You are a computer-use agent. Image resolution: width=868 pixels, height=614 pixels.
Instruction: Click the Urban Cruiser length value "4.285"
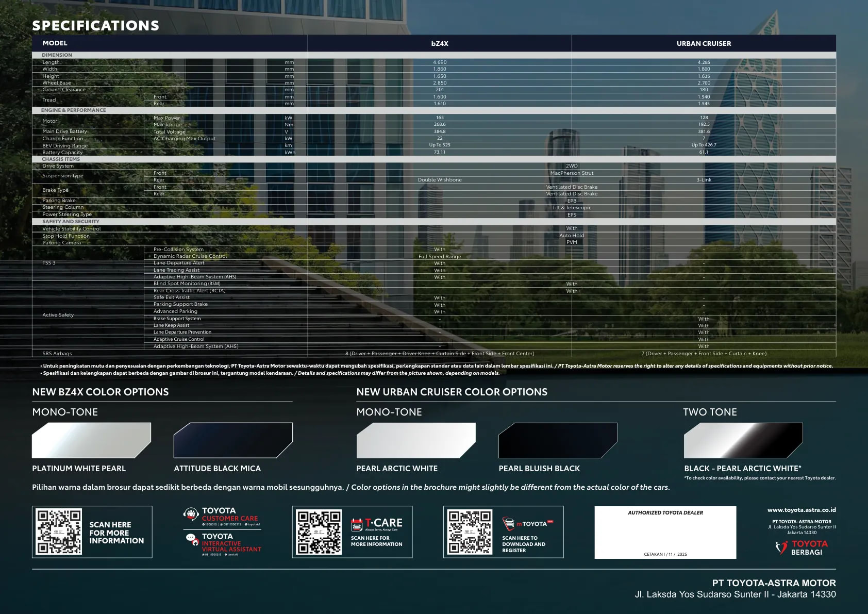pos(704,62)
